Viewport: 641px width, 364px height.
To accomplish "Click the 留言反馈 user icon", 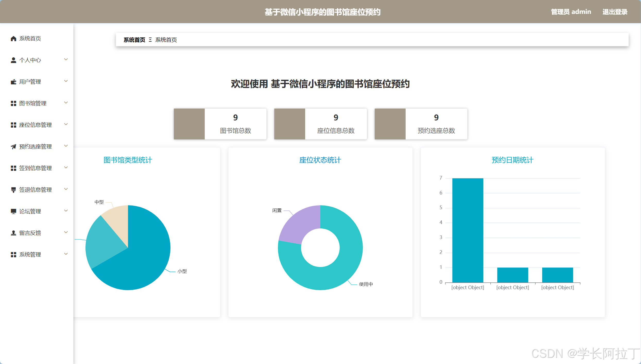I will coord(13,233).
